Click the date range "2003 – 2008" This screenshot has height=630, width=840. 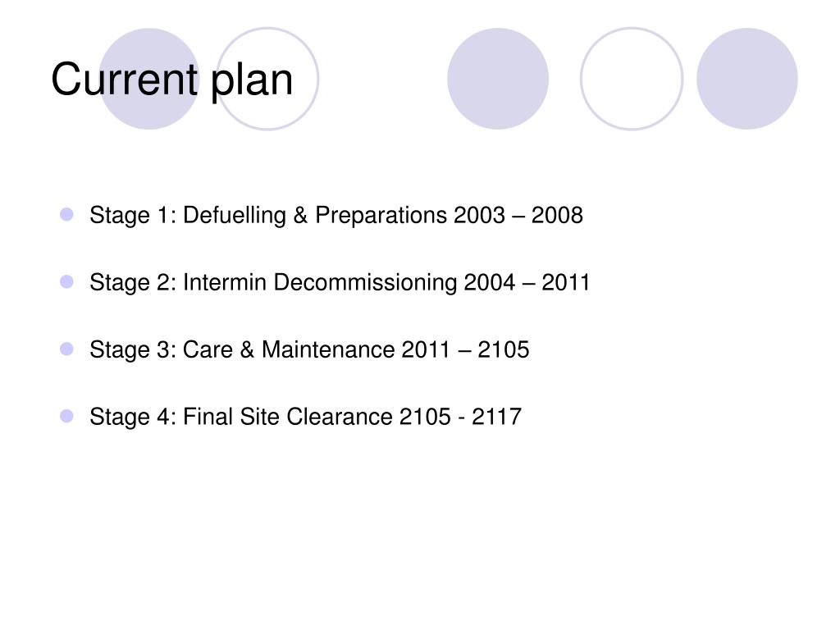(518, 216)
